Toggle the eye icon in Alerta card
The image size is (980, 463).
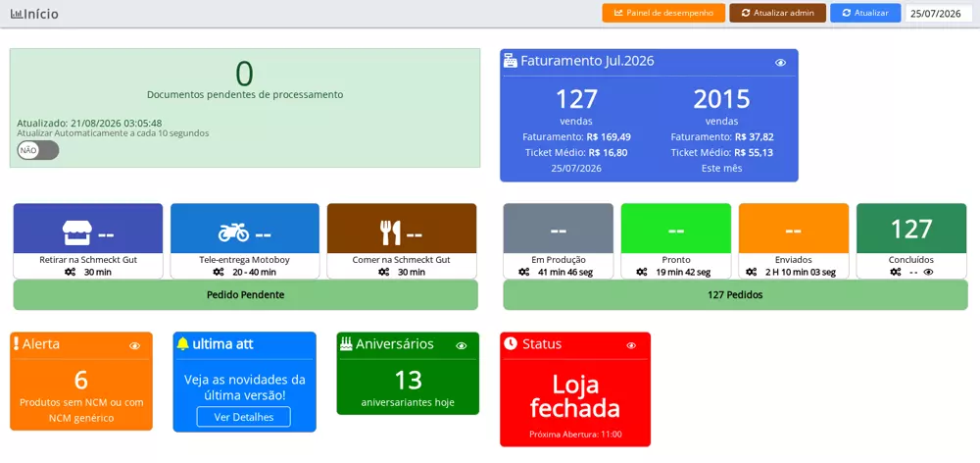134,346
